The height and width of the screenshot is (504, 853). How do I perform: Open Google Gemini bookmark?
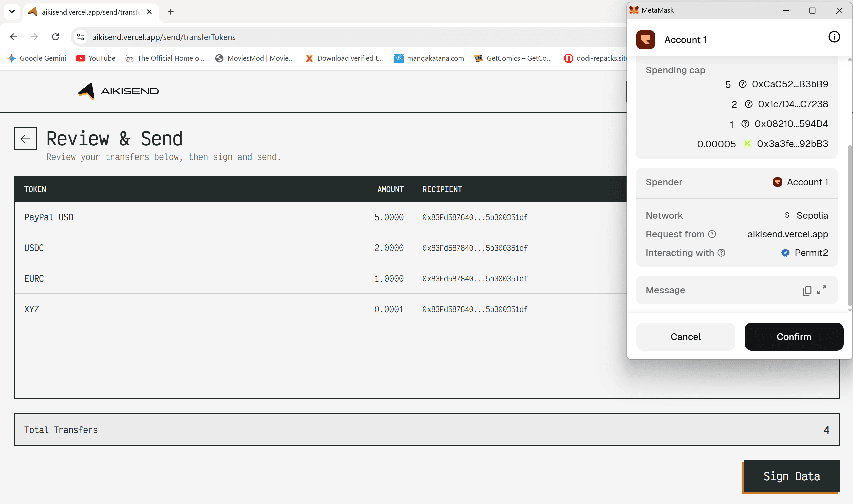(x=37, y=58)
